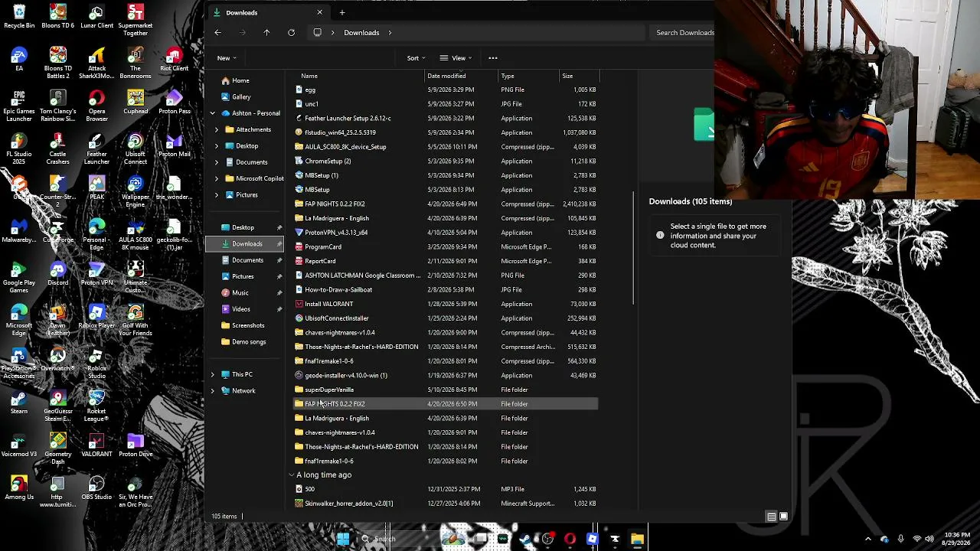Open the Opera Browser desktop shortcut
The image size is (980, 551).
click(x=96, y=106)
